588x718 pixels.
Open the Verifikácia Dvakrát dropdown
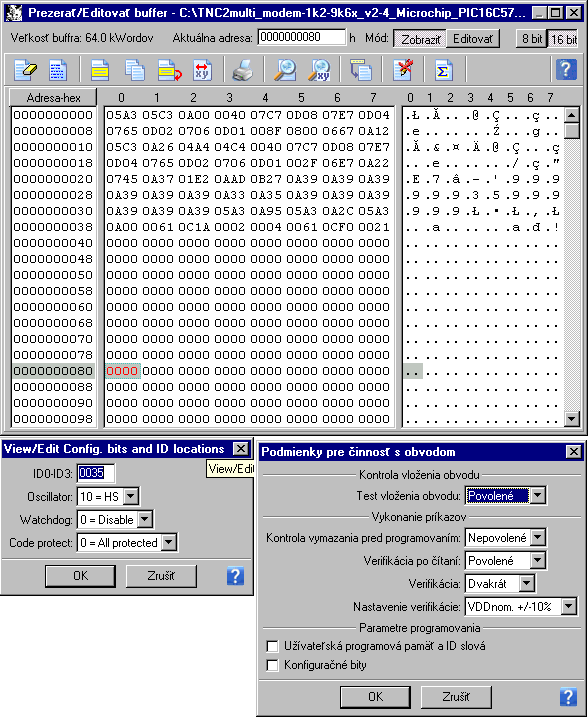click(527, 583)
